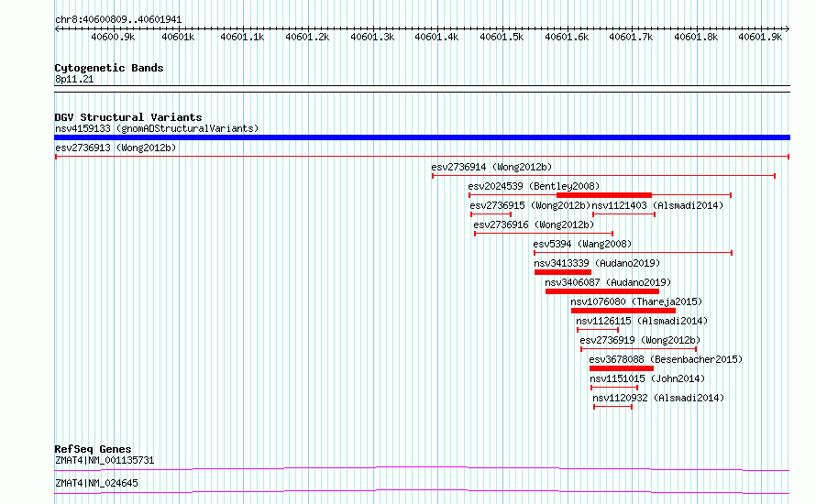This screenshot has width=816, height=504.
Task: Click the thin red line under nsv1120932
Action: coord(613,407)
